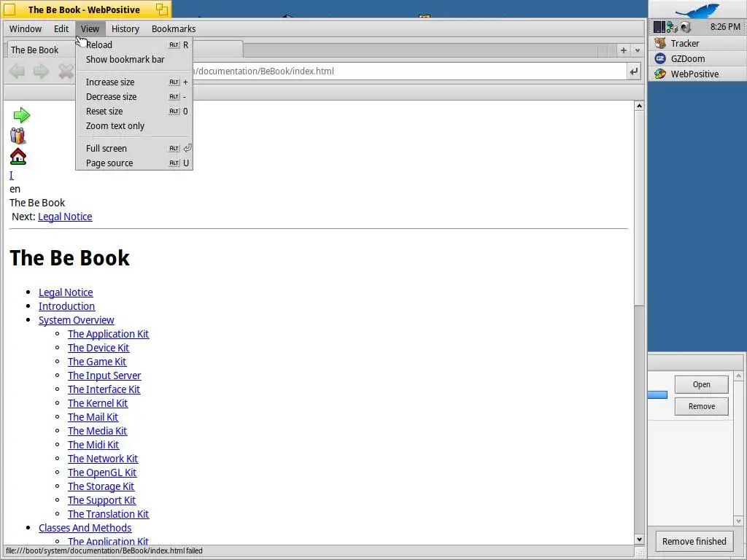Click the clock showing 8:26 PM
The width and height of the screenshot is (747, 560).
point(724,27)
